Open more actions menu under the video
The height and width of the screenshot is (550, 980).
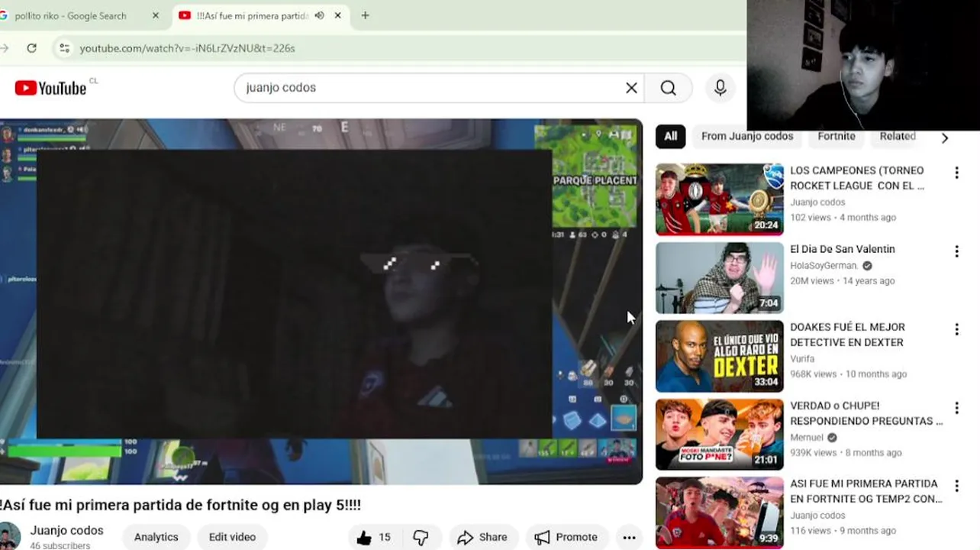[x=629, y=537]
